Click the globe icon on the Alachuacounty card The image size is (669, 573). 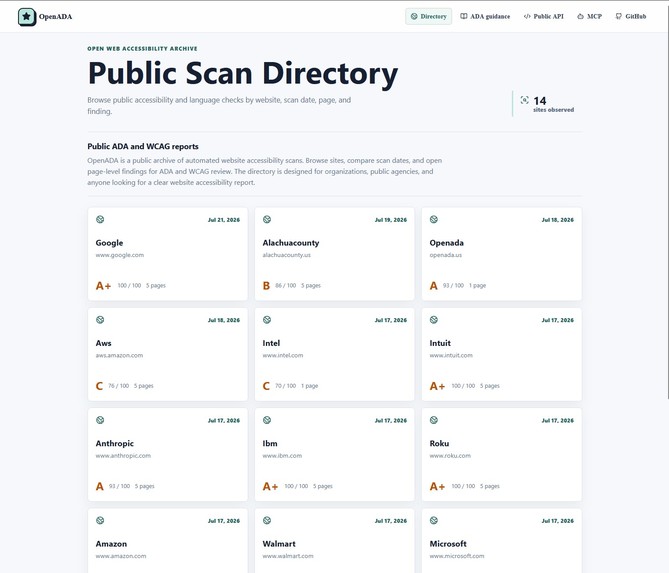pos(267,219)
